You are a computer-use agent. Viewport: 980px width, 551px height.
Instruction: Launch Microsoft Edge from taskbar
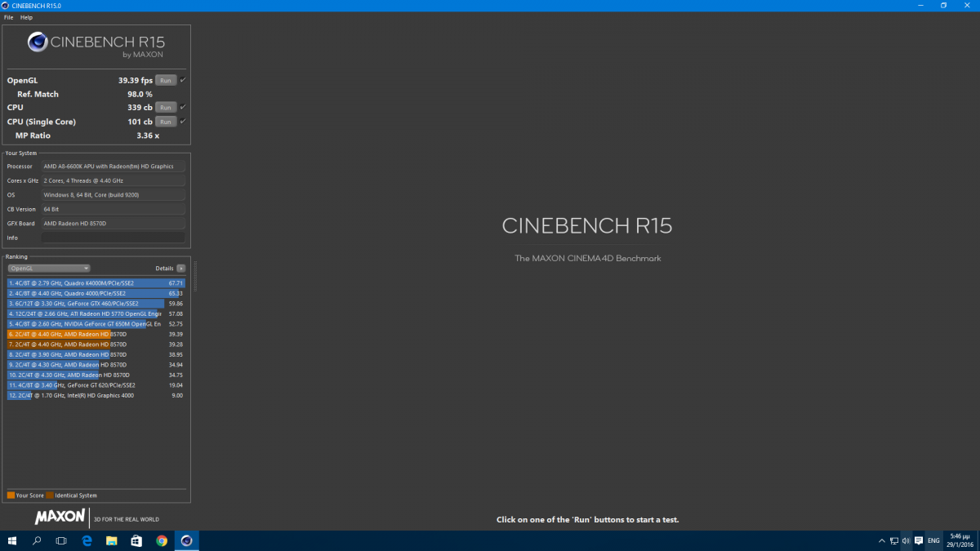87,540
